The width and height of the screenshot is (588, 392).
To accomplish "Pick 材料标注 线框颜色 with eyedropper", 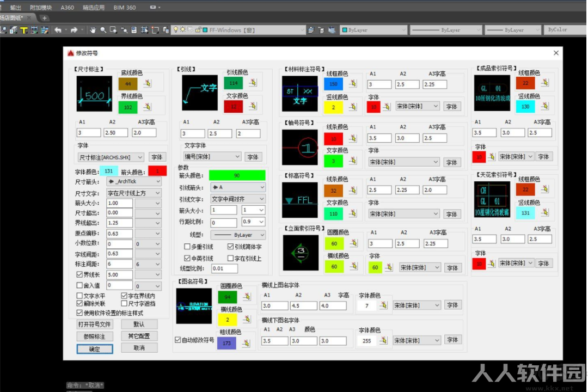I will point(353,84).
